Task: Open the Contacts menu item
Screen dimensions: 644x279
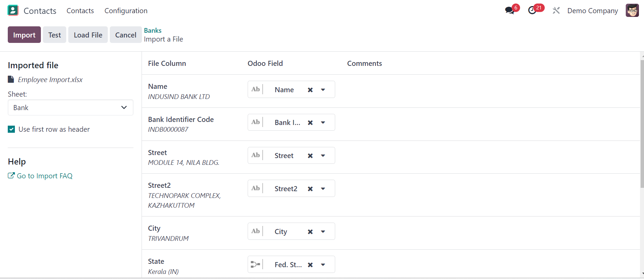Action: pos(80,11)
